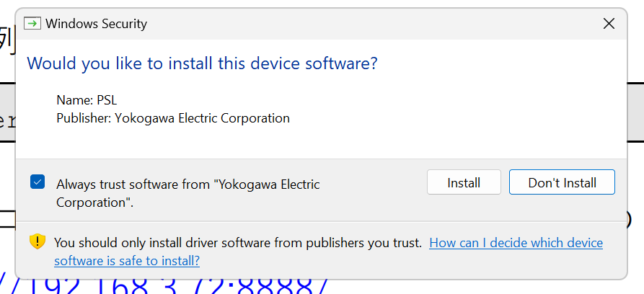Click the partially hidden "er" text behind dialog
The image size is (644, 294).
(x=7, y=122)
